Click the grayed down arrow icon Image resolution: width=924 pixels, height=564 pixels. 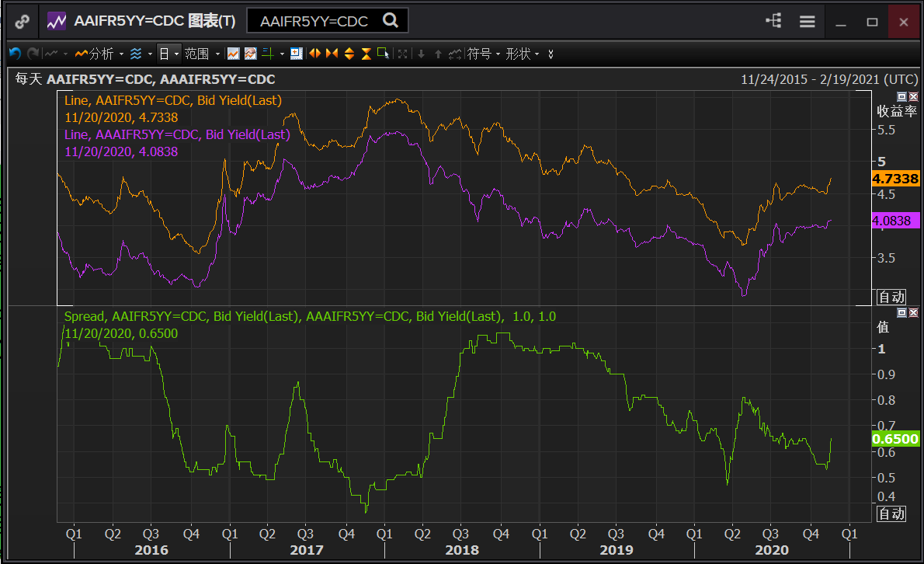tap(421, 54)
